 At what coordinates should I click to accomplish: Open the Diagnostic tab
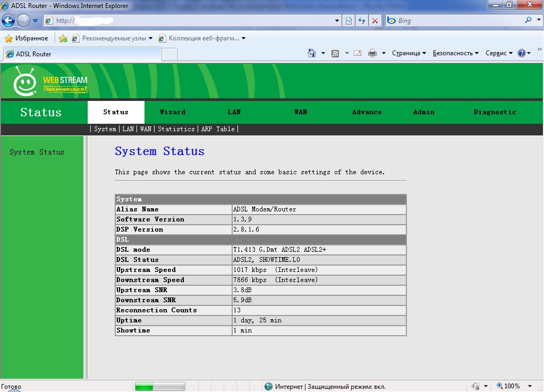tap(495, 112)
